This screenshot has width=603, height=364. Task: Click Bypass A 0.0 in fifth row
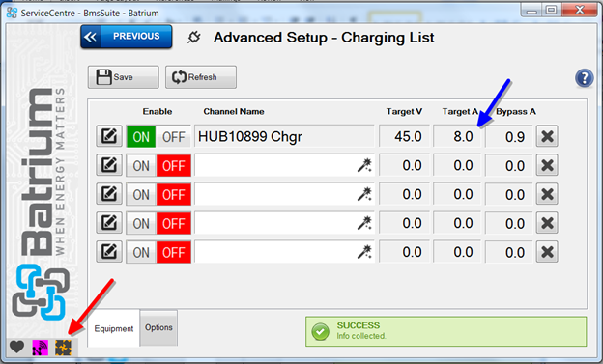(x=508, y=252)
